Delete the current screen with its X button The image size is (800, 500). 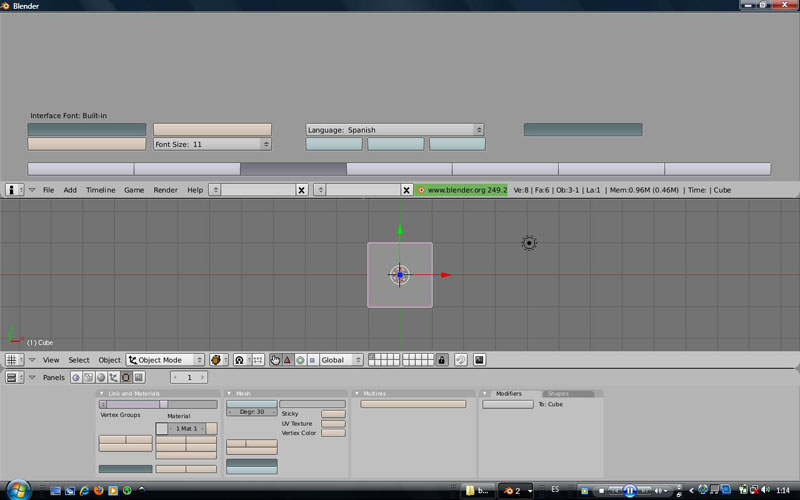tap(302, 190)
